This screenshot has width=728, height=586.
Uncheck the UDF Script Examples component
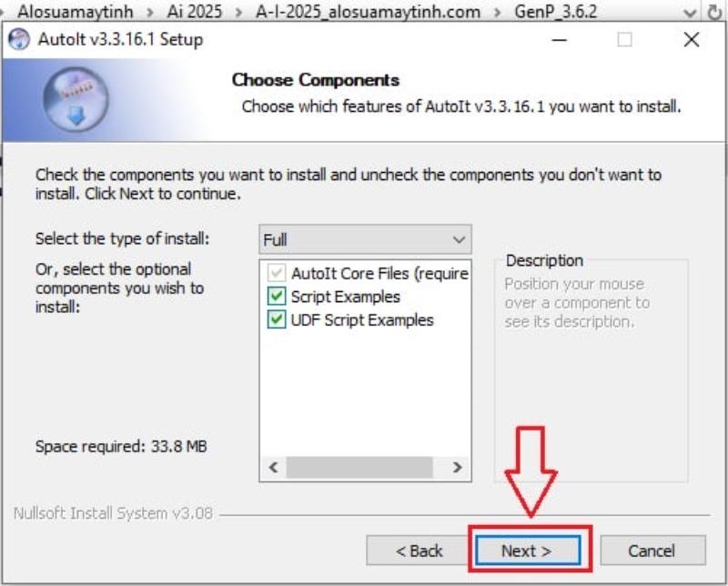click(x=277, y=319)
